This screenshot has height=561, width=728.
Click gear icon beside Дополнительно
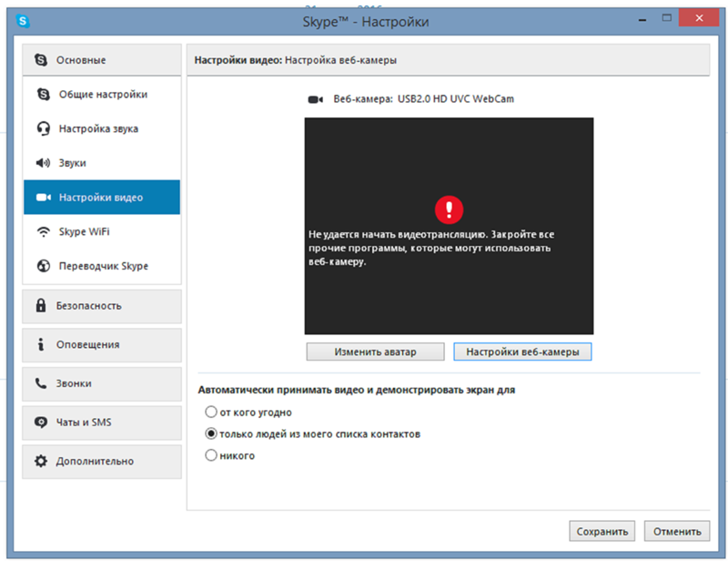[41, 461]
